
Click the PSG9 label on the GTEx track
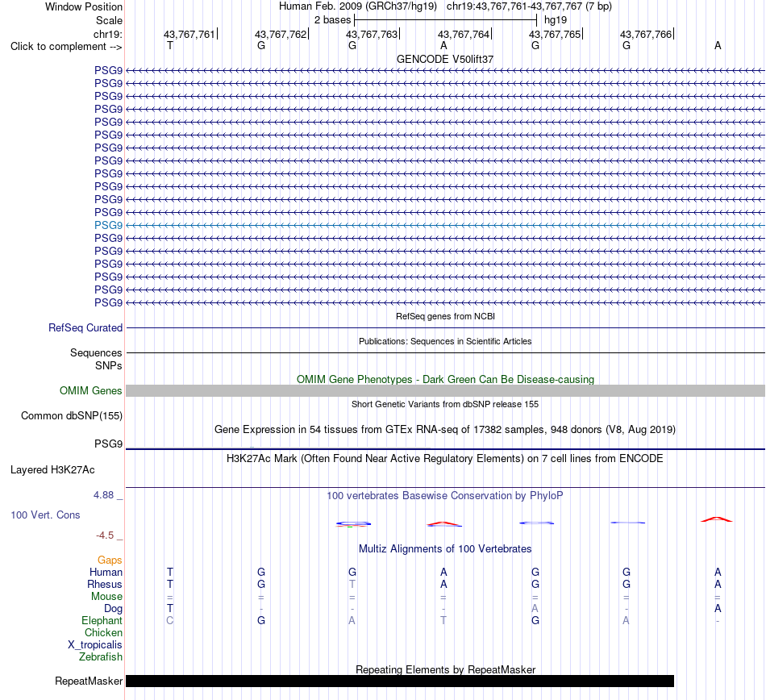[x=109, y=444]
